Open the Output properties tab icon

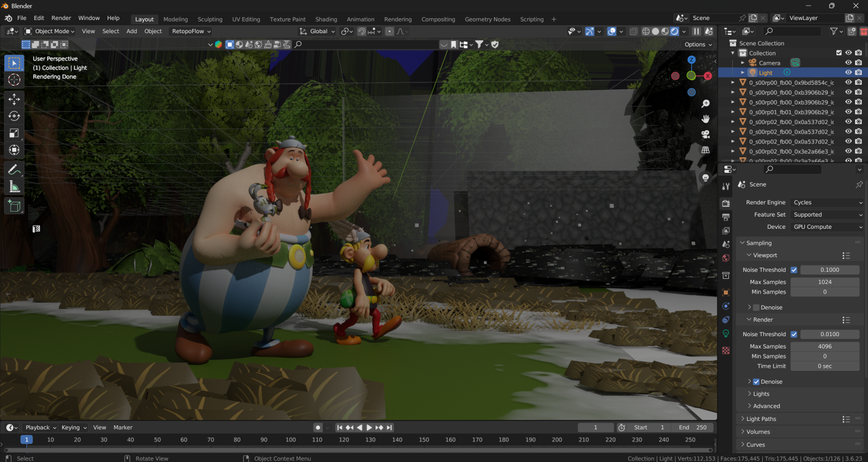point(726,217)
